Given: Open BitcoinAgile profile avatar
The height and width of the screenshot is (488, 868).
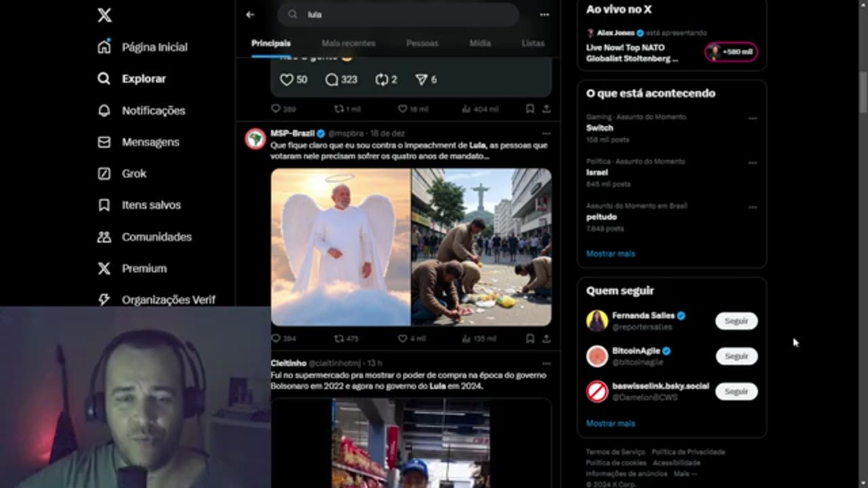Looking at the screenshot, I should pos(597,356).
